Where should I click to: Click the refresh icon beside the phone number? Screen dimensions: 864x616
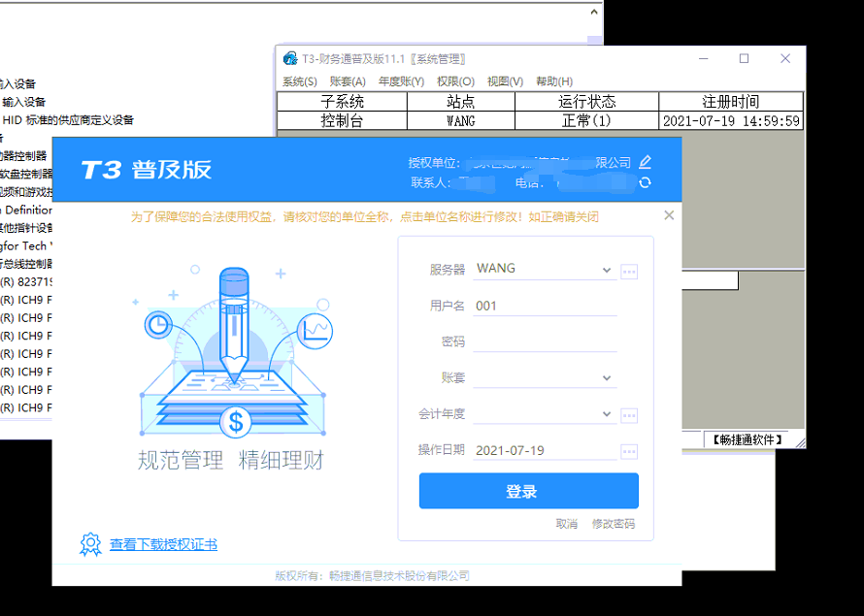pyautogui.click(x=646, y=182)
